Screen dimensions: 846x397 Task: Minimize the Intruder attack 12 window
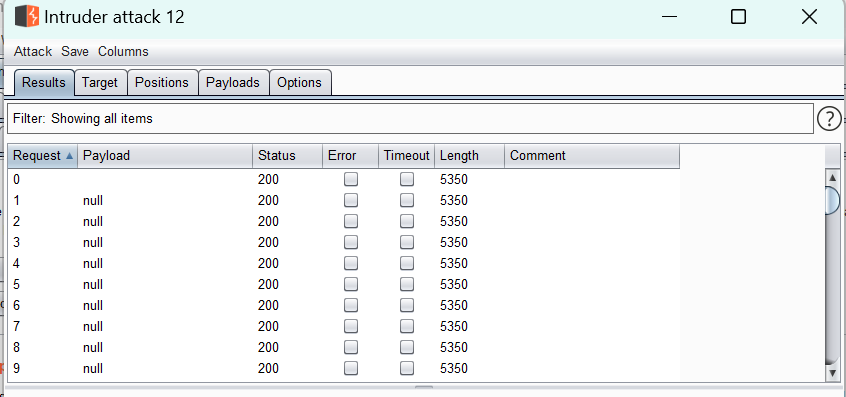(x=669, y=17)
